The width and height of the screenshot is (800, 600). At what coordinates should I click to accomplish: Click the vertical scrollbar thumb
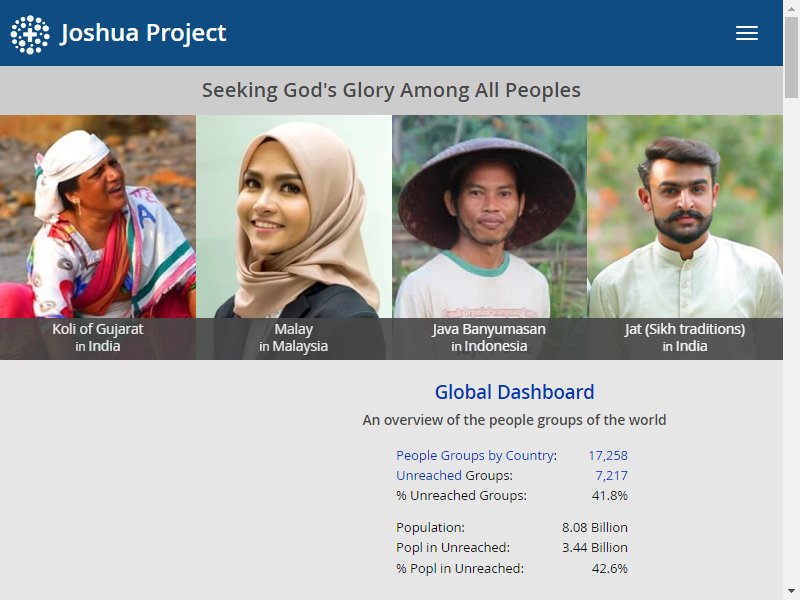point(791,57)
